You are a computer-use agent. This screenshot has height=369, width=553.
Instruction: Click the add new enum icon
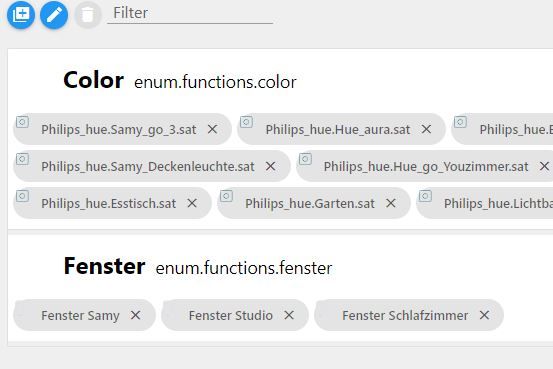pyautogui.click(x=21, y=15)
